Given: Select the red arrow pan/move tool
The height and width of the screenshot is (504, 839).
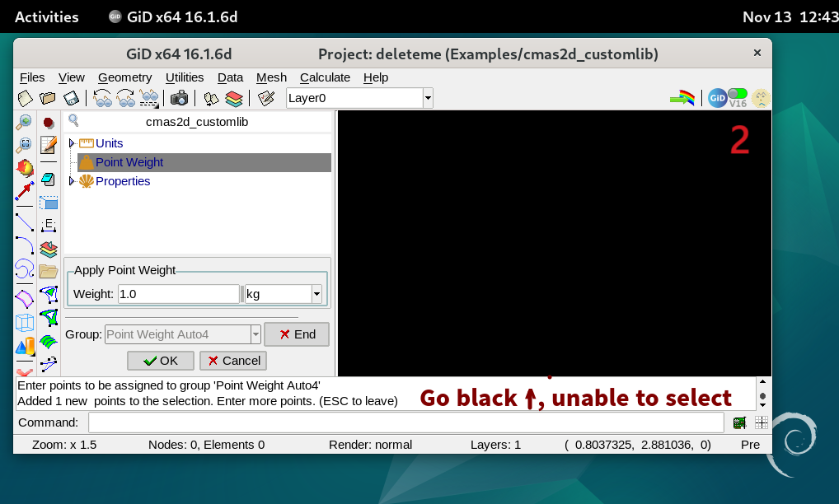Looking at the screenshot, I should [24, 191].
